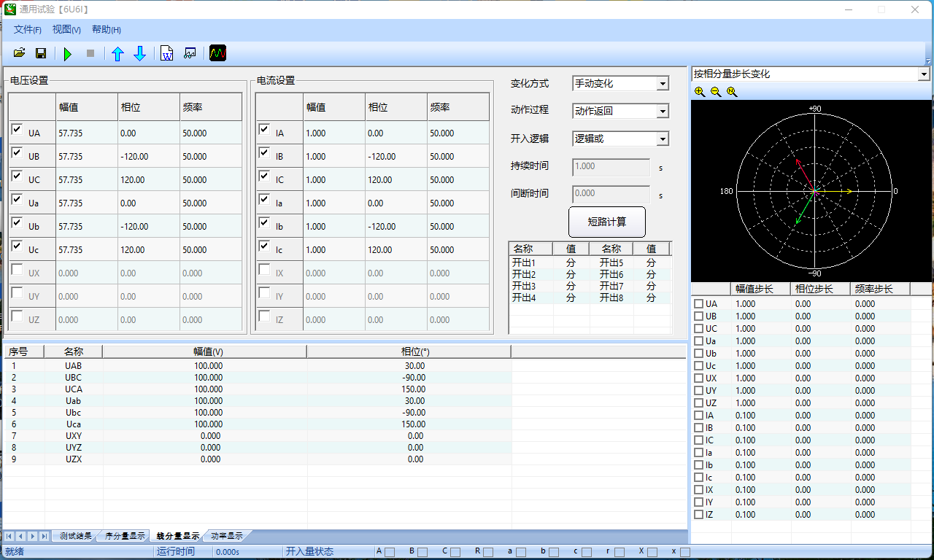This screenshot has height=560, width=934.
Task: Open the Word report icon
Action: (167, 53)
